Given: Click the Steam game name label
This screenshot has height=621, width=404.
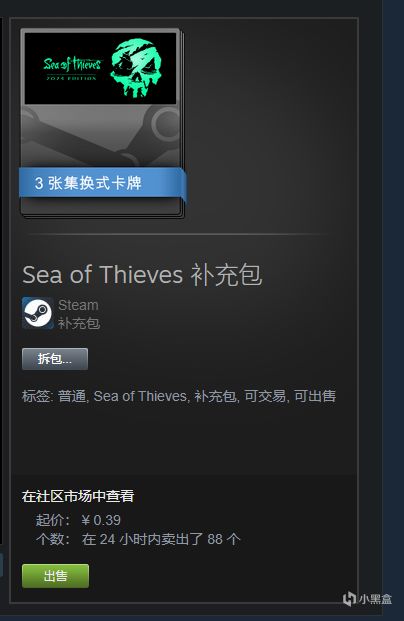Looking at the screenshot, I should (78, 305).
